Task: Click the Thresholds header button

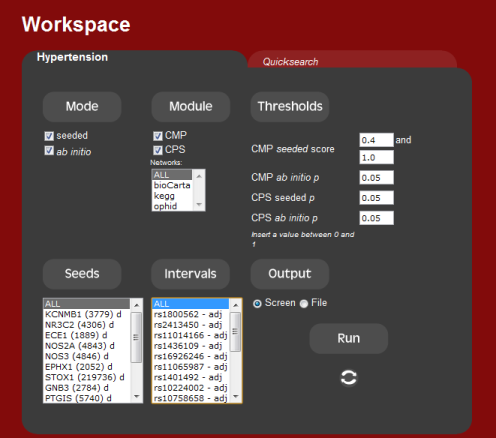Action: (x=290, y=107)
